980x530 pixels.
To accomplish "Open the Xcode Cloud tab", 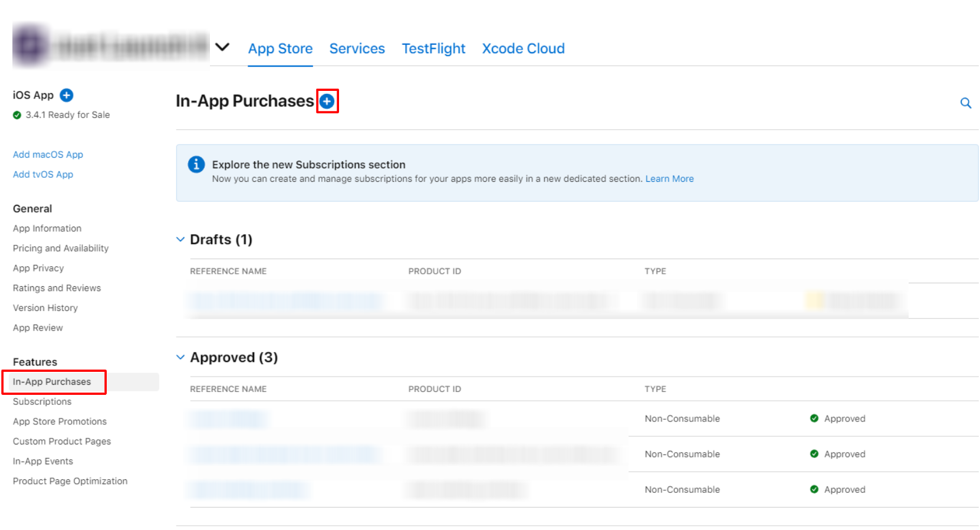I will [523, 48].
